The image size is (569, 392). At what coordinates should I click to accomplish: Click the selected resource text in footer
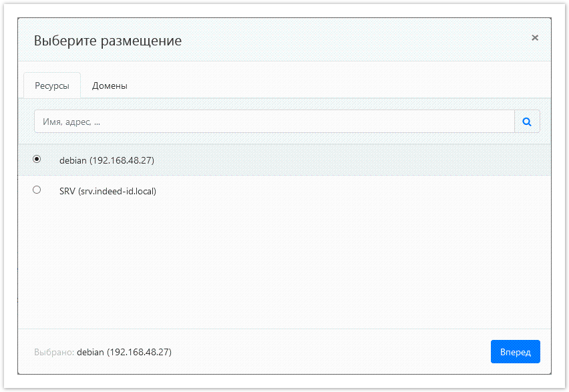click(x=124, y=352)
